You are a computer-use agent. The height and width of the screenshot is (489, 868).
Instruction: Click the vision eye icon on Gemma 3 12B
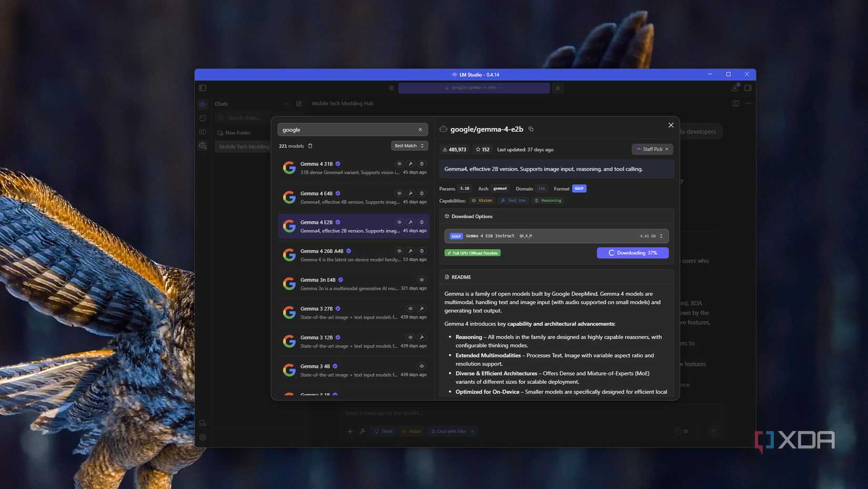pos(410,337)
